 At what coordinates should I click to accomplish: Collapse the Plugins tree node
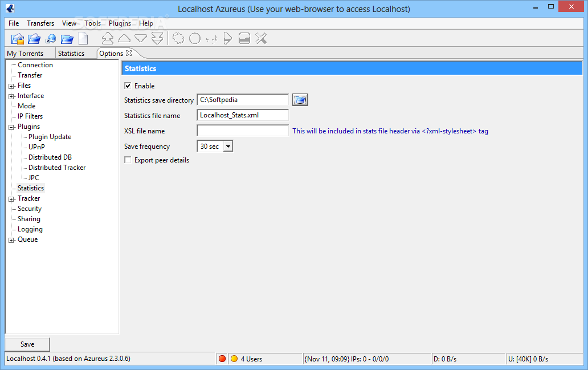(11, 127)
